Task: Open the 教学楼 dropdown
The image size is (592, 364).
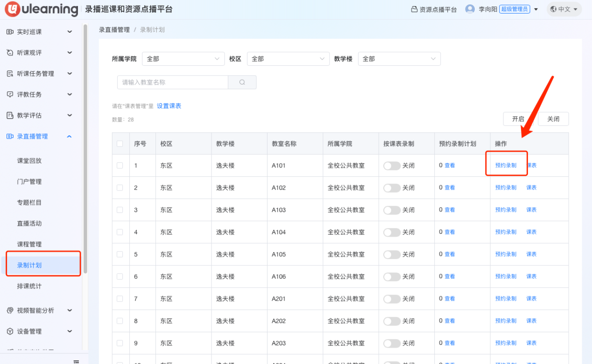Action: (x=399, y=59)
